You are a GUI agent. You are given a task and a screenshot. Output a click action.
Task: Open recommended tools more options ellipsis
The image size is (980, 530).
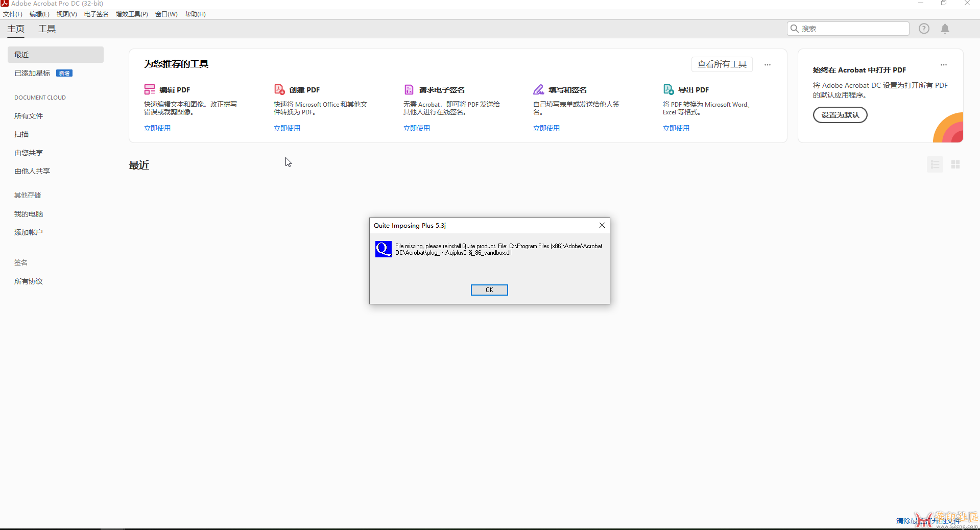click(x=768, y=65)
